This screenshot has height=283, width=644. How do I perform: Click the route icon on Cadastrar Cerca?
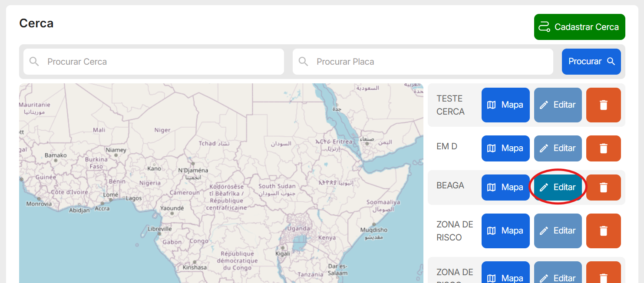click(x=544, y=27)
